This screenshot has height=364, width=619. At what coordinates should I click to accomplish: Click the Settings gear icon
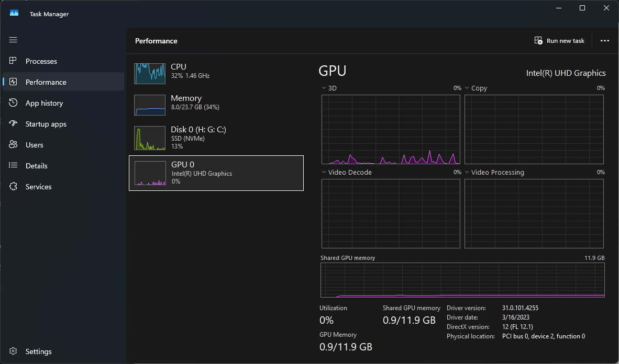click(13, 351)
